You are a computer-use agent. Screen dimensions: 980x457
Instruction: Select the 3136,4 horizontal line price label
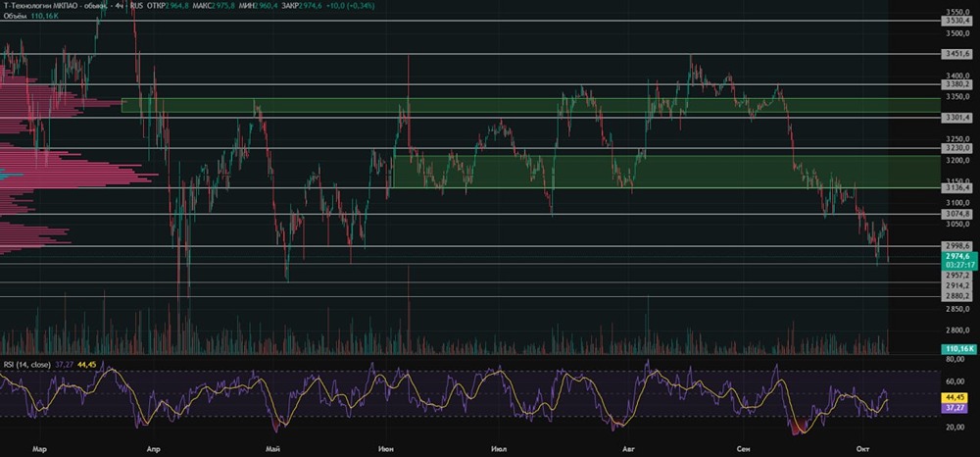pyautogui.click(x=957, y=187)
